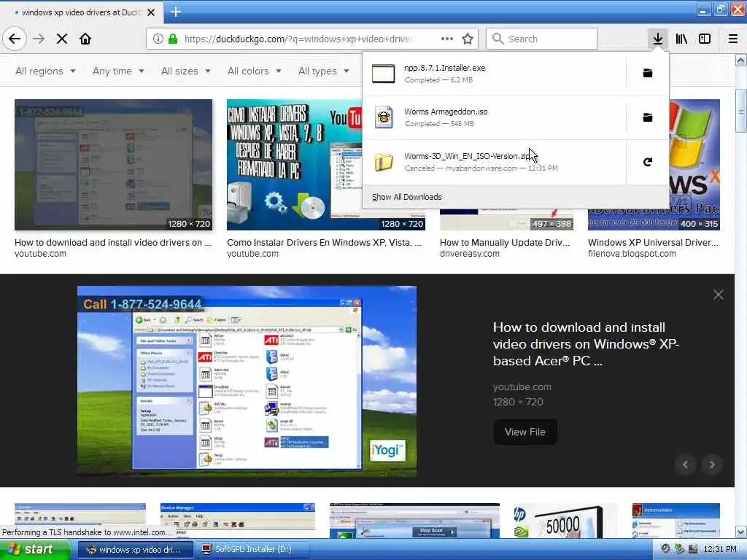Select the windows xp video drivers tab
Viewport: 747px width, 560px height.
(x=80, y=12)
